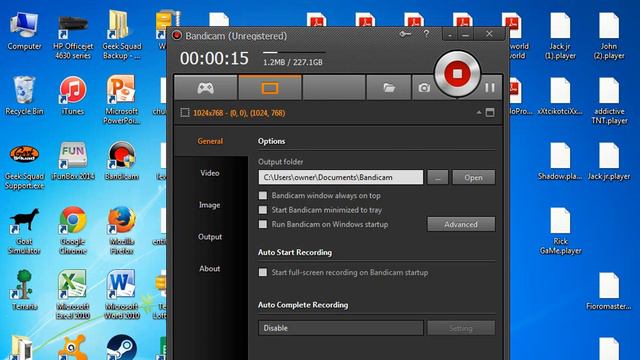The width and height of the screenshot is (640, 360).
Task: Launch Google Chrome from desktop
Action: click(x=73, y=231)
